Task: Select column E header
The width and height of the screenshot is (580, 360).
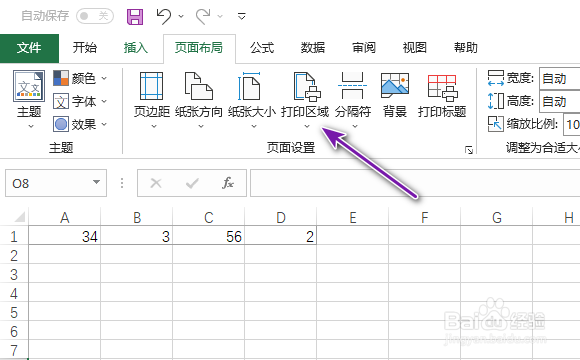Action: (x=353, y=218)
